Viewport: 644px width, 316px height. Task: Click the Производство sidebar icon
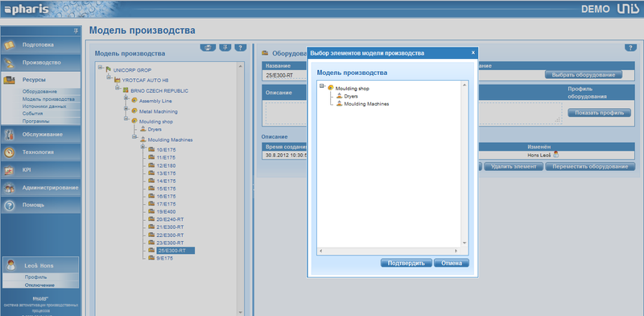(9, 63)
